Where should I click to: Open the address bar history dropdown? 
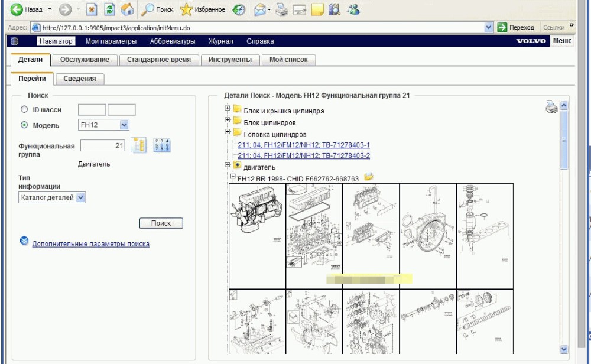pos(489,27)
